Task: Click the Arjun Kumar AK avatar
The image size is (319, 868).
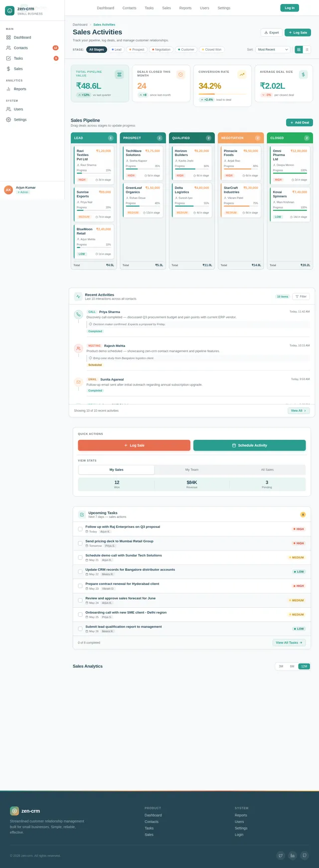Action: click(8, 190)
